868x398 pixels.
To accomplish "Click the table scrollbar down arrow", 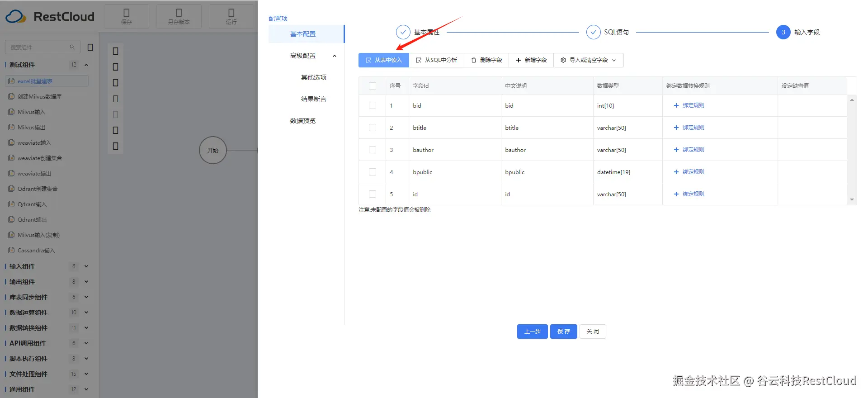I will pos(852,200).
